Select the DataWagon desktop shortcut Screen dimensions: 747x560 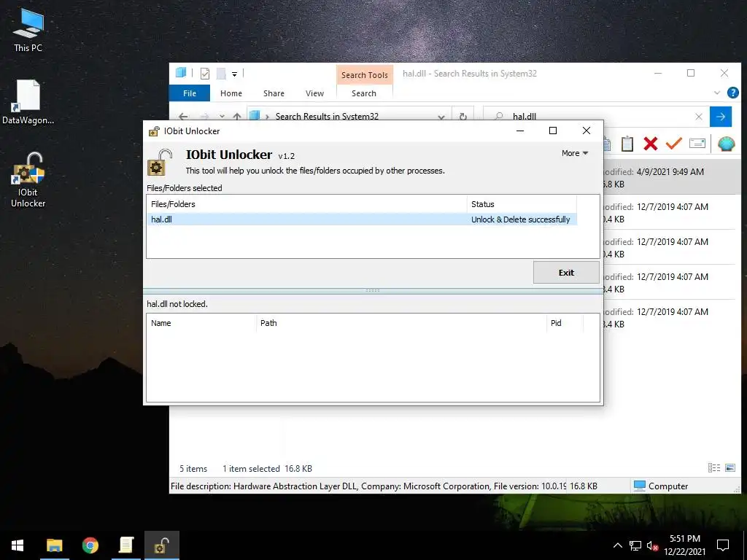click(x=28, y=102)
